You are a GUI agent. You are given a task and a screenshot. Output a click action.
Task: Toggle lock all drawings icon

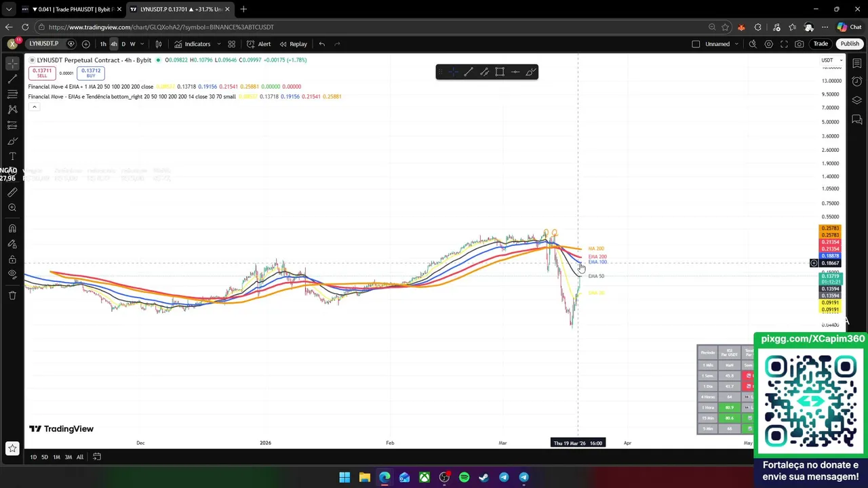tap(12, 260)
